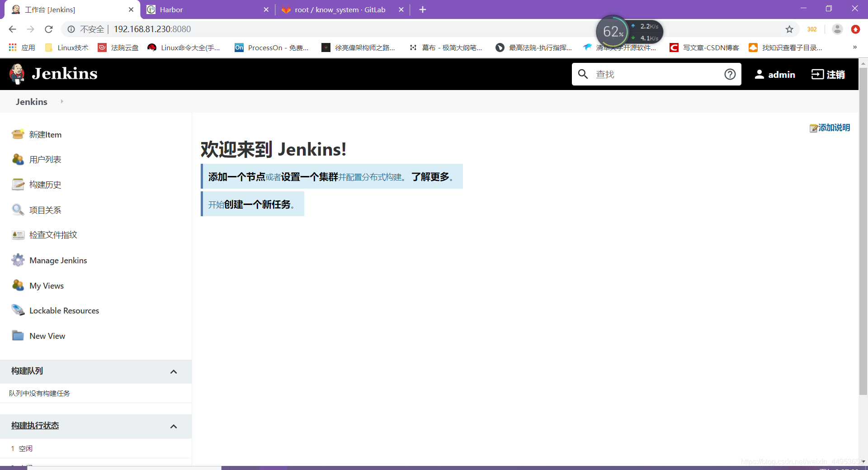The height and width of the screenshot is (470, 868).
Task: Click the user list people icon
Action: [18, 159]
